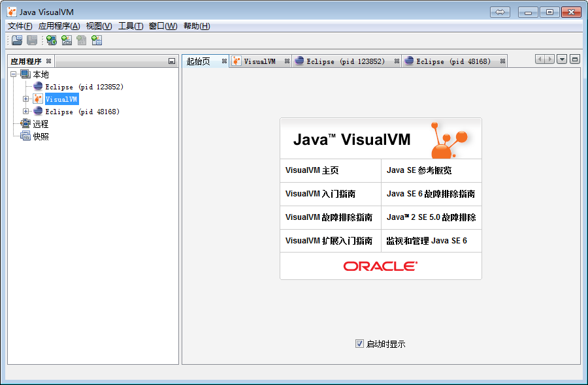Close Eclipse (pid 123852) tab
This screenshot has height=385, width=588.
(397, 61)
